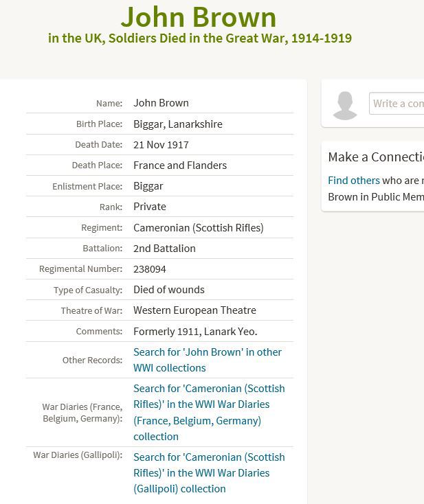Click the Regiment value Cameronian (Scottish Rifles)
Image resolution: width=424 pixels, height=504 pixels.
point(198,228)
